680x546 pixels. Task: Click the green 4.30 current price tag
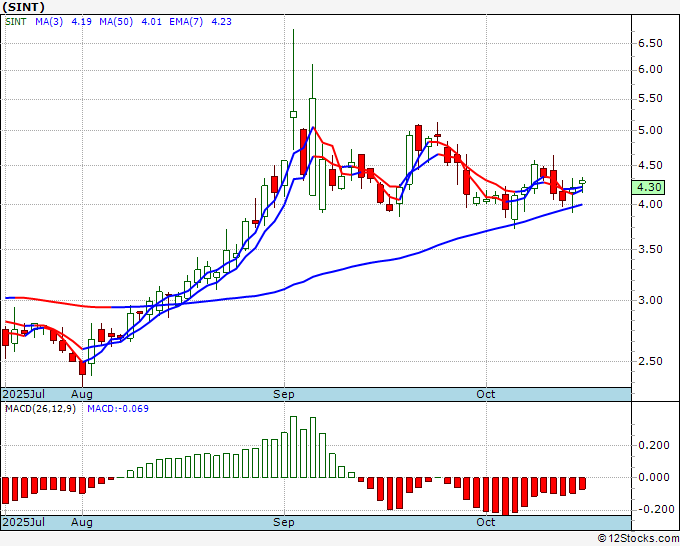648,187
